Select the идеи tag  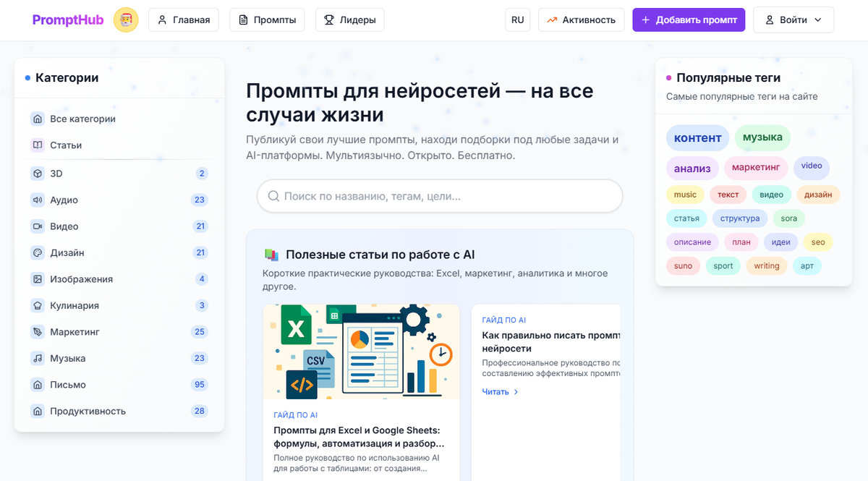click(x=781, y=242)
